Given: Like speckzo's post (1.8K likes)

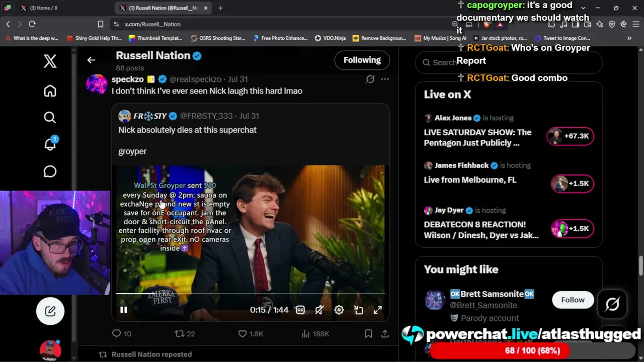Looking at the screenshot, I should (x=251, y=333).
